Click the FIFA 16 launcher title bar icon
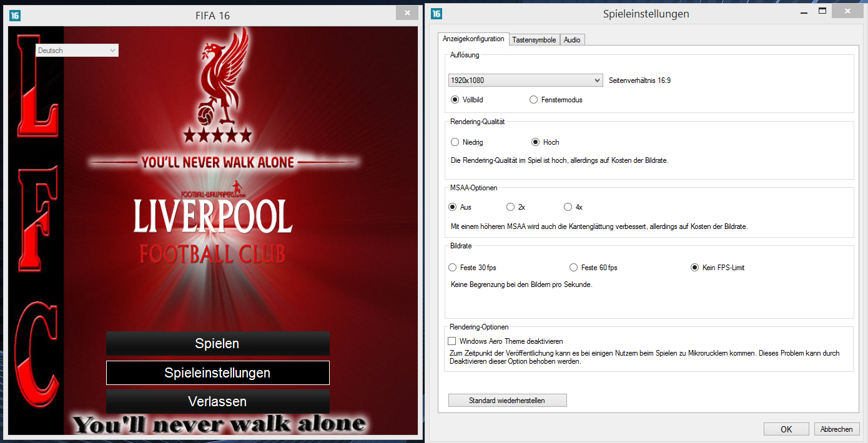868x443 pixels. click(x=16, y=15)
